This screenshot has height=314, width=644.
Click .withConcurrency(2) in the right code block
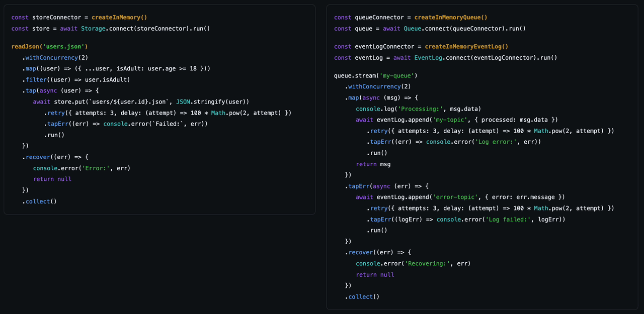(x=378, y=87)
